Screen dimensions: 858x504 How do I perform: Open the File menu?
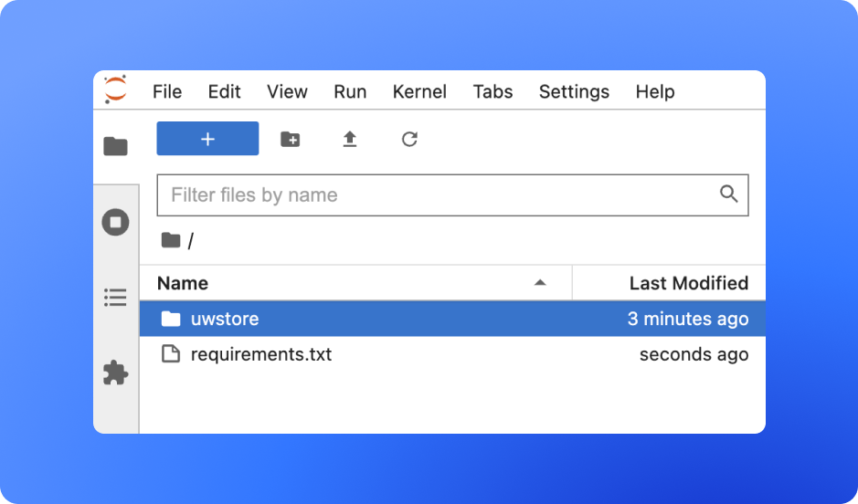click(x=167, y=92)
